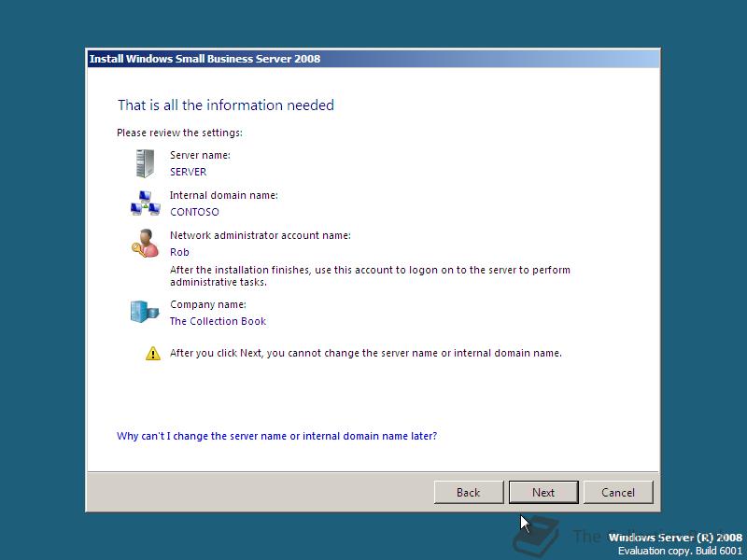Viewport: 747px width, 560px height.
Task: Click the heading That is all the information needed
Action: pyautogui.click(x=226, y=105)
